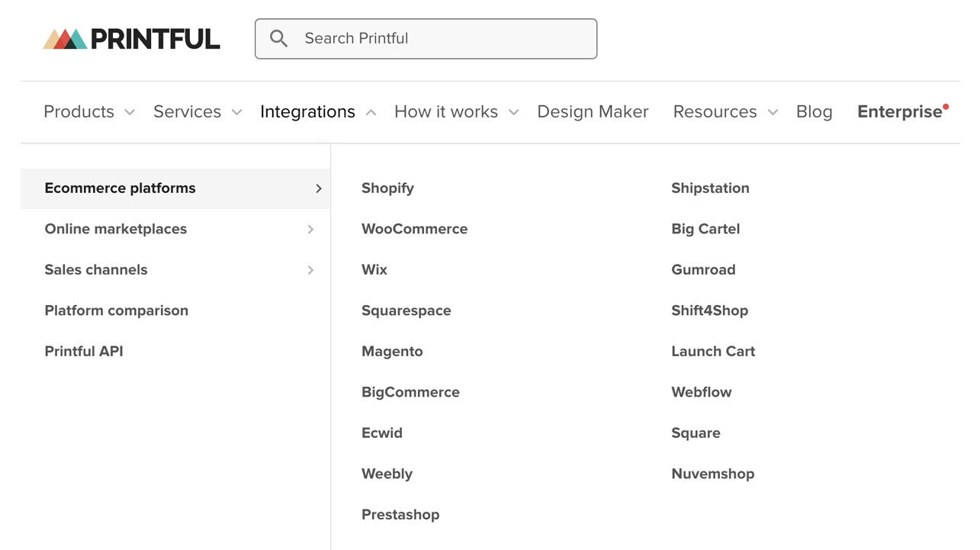Select the Prestashop integration

[400, 515]
